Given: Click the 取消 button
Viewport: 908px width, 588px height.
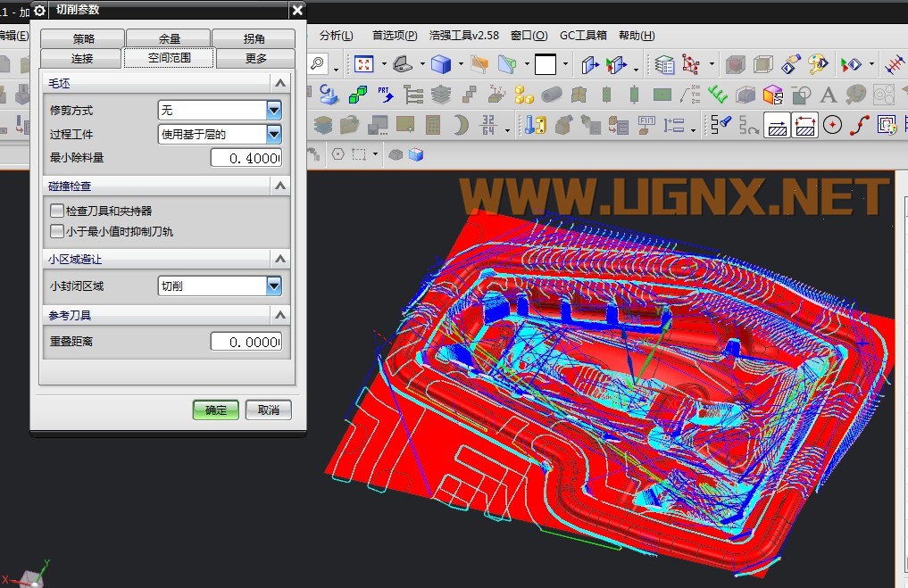Looking at the screenshot, I should [x=268, y=410].
